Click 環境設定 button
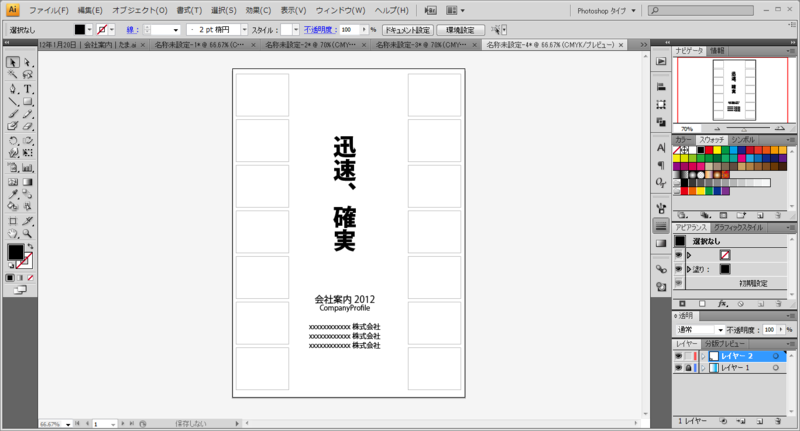Viewport: 800px width, 431px height. click(461, 30)
